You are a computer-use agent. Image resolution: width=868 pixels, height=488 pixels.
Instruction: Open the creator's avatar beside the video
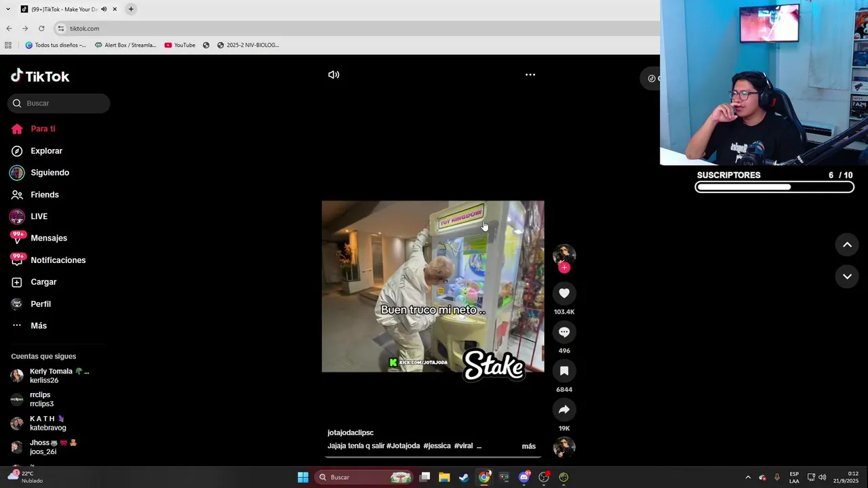pos(564,255)
